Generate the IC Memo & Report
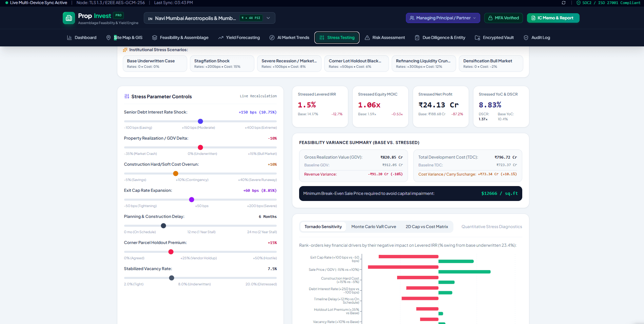This screenshot has height=324, width=644. coord(553,18)
